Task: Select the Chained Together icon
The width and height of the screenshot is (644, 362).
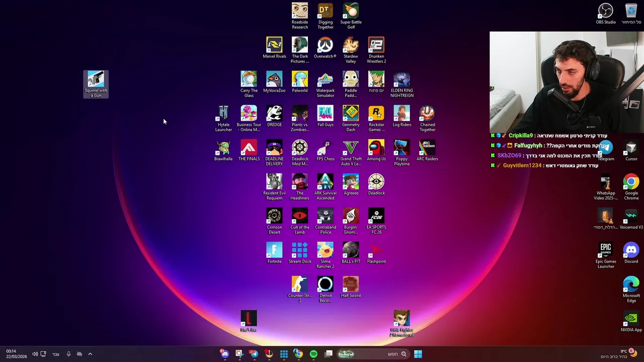Action: (427, 119)
